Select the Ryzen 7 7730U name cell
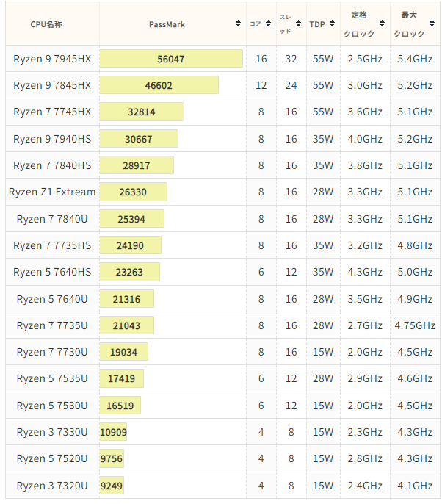Image resolution: width=442 pixels, height=504 pixels. [x=52, y=352]
